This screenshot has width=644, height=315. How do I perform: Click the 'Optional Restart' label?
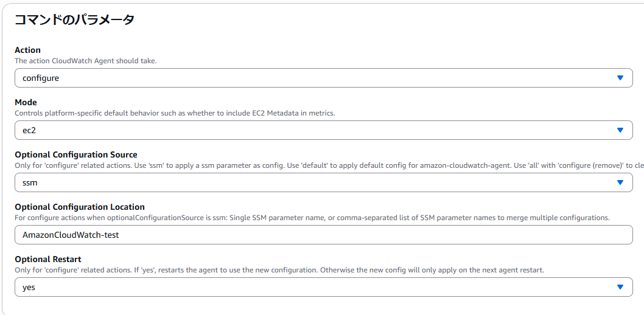(48, 259)
